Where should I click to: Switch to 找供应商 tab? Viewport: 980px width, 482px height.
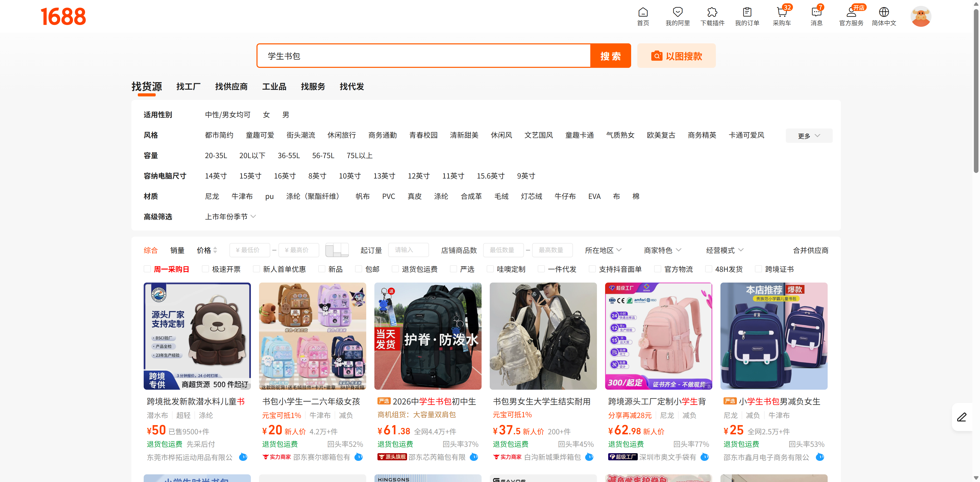231,87
